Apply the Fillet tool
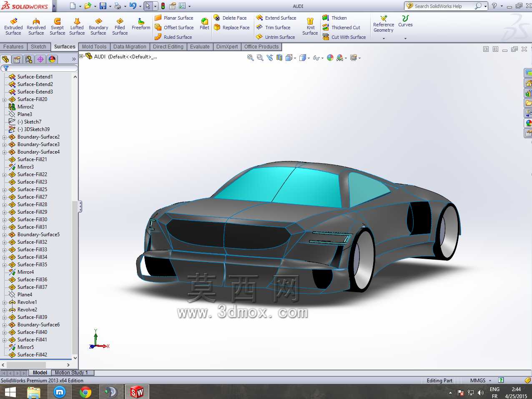532x399 pixels. 204,24
